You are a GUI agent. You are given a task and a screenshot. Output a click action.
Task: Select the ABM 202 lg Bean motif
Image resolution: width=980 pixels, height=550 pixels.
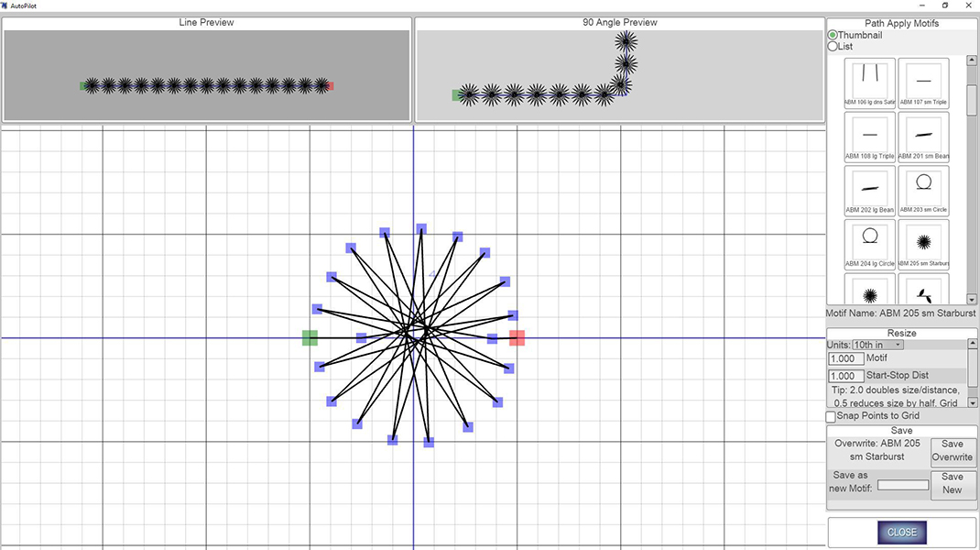868,190
